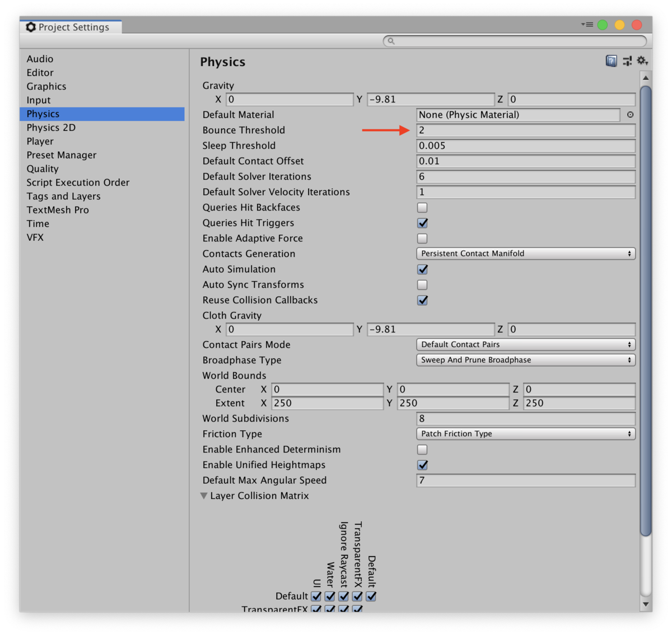Toggle the Auto Simulation checkbox
Screen dimensions: 672x635
pyautogui.click(x=422, y=269)
